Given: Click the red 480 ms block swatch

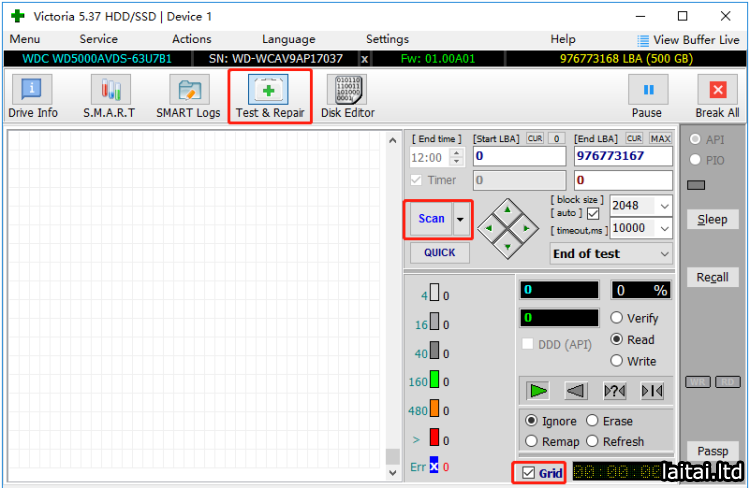Looking at the screenshot, I should [434, 409].
